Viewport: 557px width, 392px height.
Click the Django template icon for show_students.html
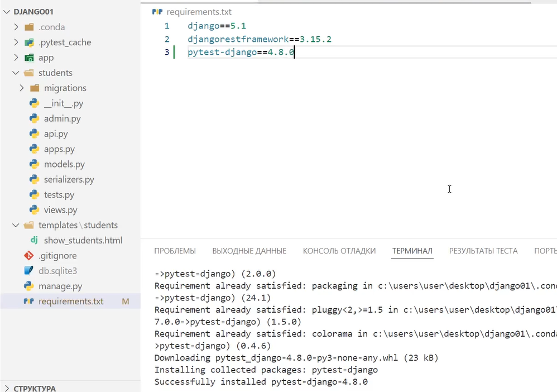[x=35, y=240]
